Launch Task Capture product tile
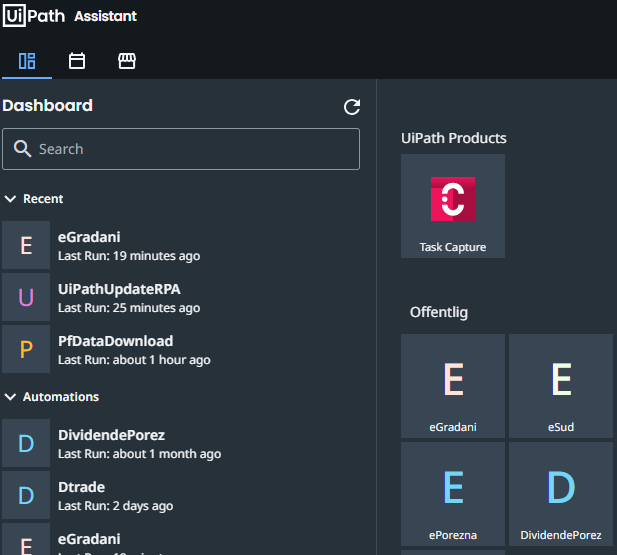This screenshot has height=555, width=617. point(453,206)
